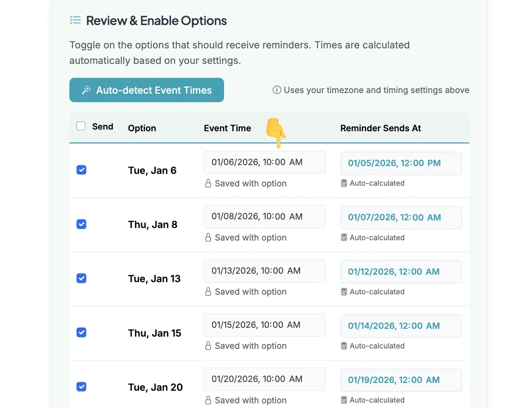Click the calculator icon under 01/12/2026 reminder
Viewport: 532px width, 408px height.
pos(344,291)
